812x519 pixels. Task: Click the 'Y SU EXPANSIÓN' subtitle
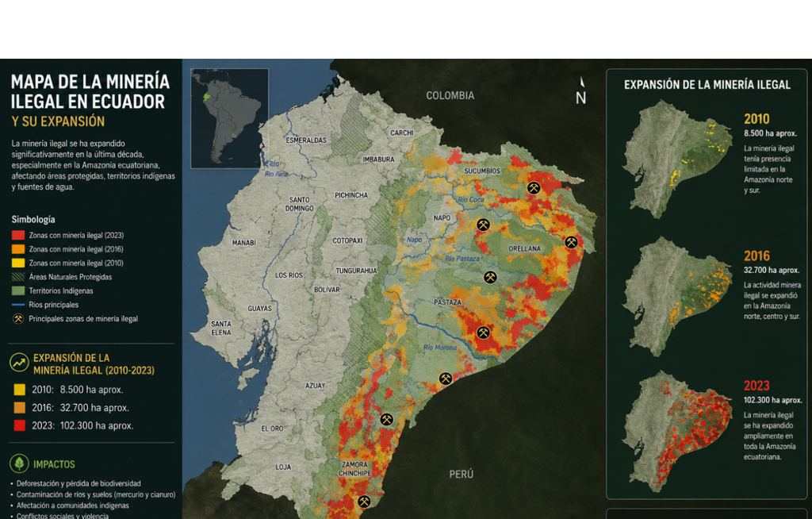point(58,122)
